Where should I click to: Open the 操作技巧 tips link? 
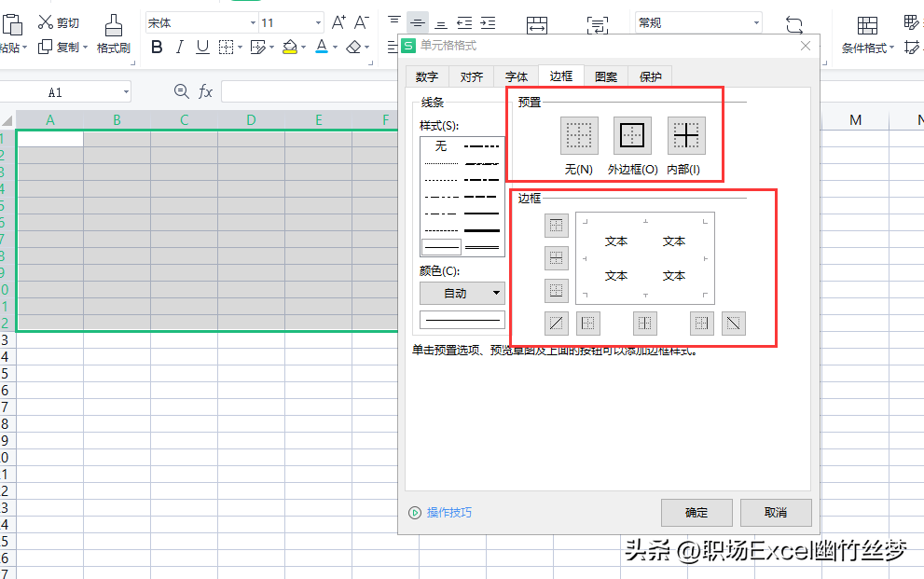pos(449,513)
